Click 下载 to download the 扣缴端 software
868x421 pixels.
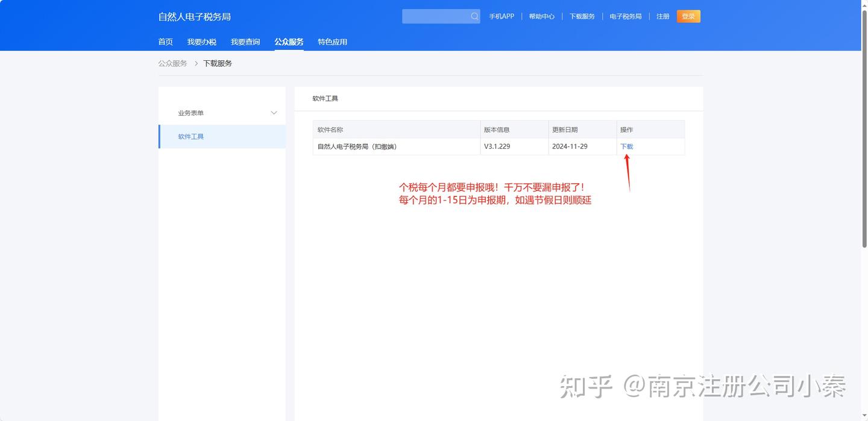[x=626, y=146]
